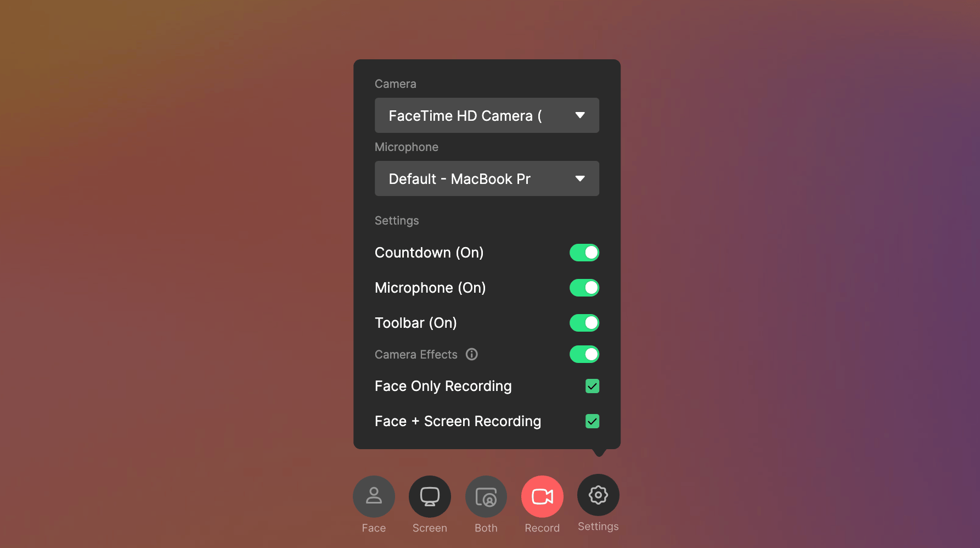Click the Settings label under the gear
Image resolution: width=980 pixels, height=548 pixels.
pyautogui.click(x=598, y=527)
